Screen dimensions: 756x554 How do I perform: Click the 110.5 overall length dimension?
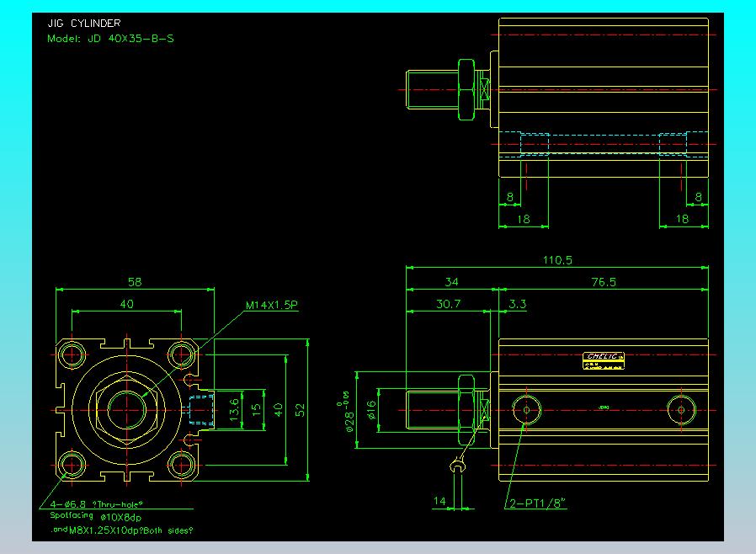coord(557,260)
